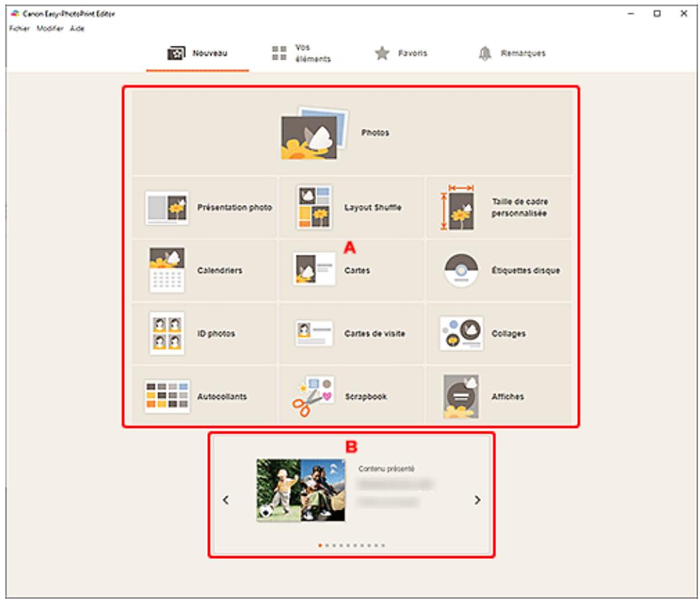Switch to the Favoris tab

click(401, 54)
